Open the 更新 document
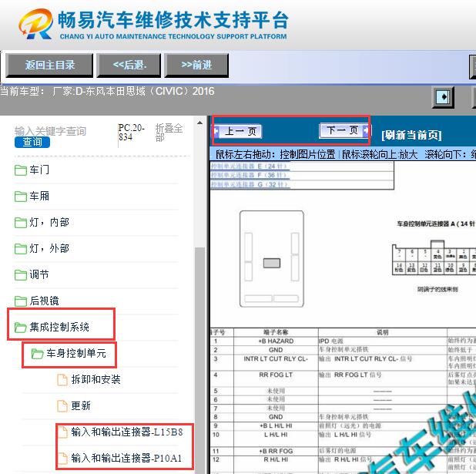This screenshot has width=476, height=474. 81,405
